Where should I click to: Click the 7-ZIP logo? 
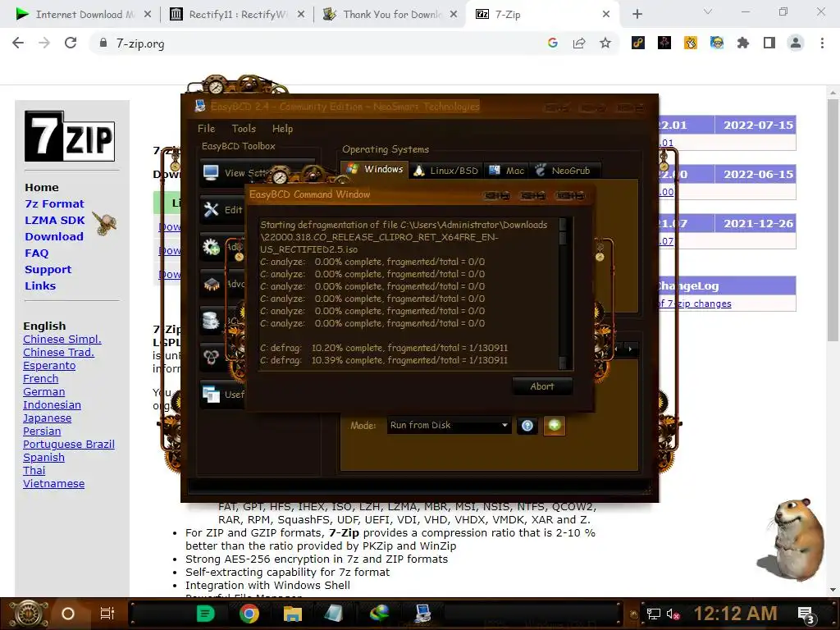coord(70,136)
